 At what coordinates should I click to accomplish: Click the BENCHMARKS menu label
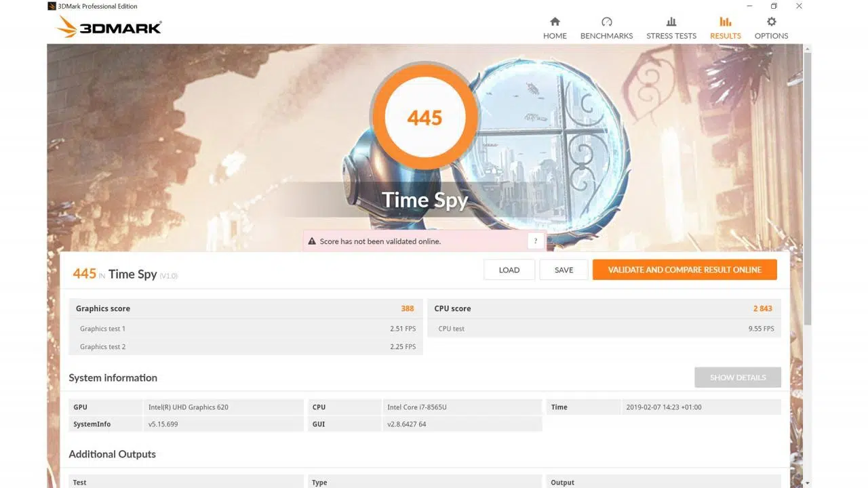[x=606, y=36]
